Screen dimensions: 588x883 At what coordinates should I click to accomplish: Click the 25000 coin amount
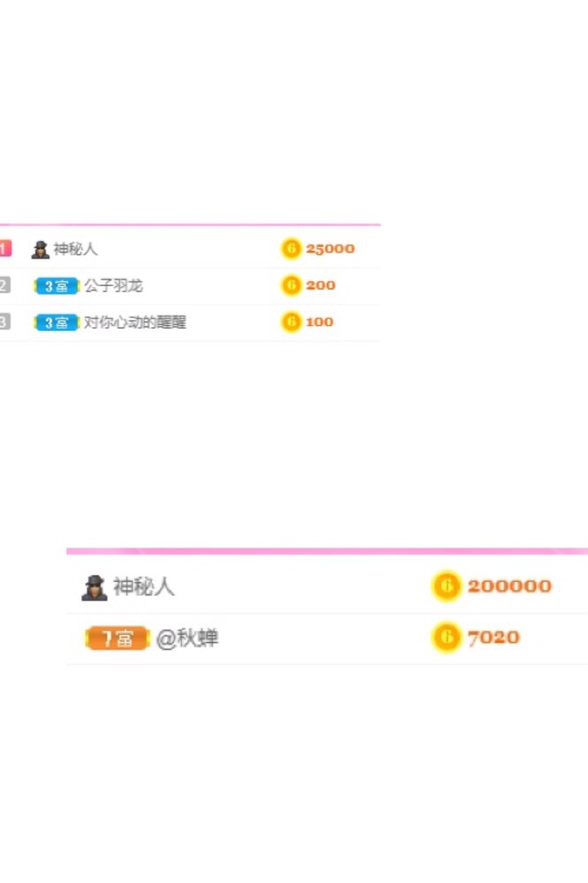tap(330, 248)
